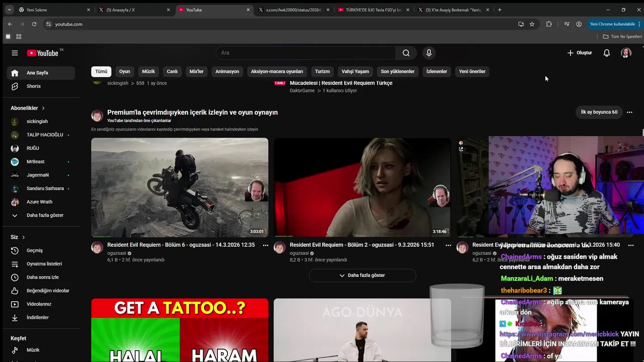
Task: Select Aksiyon-macera oyunları chip
Action: click(x=277, y=71)
